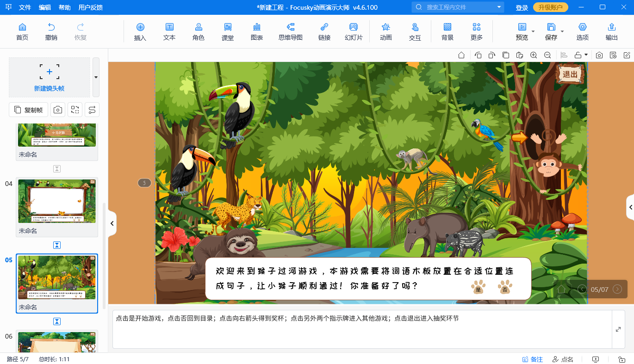The width and height of the screenshot is (634, 364).
Task: Insert a 图表 chart
Action: click(x=257, y=31)
